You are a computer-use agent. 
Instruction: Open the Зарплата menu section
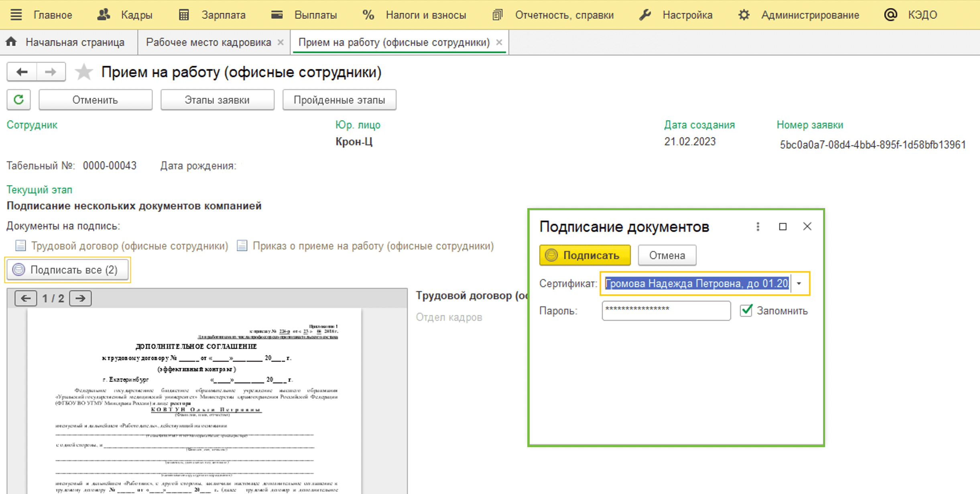[x=224, y=15]
